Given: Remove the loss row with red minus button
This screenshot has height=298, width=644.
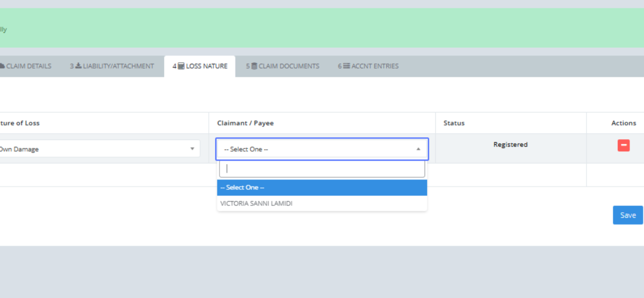Looking at the screenshot, I should point(624,145).
